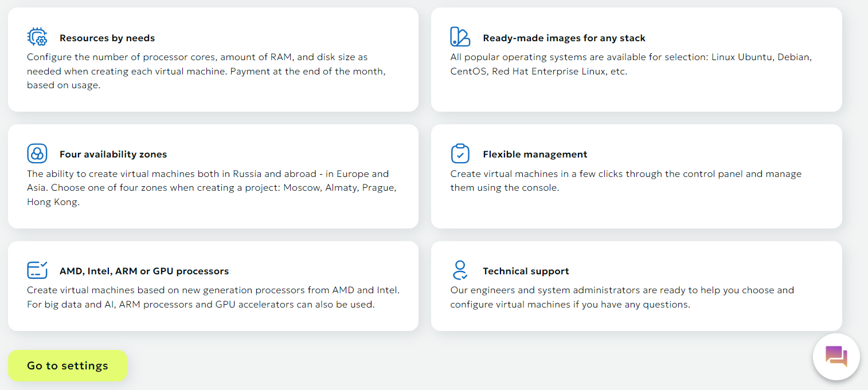Click the Ready-made images palette icon
Screen dimensions: 868x390
click(x=460, y=37)
